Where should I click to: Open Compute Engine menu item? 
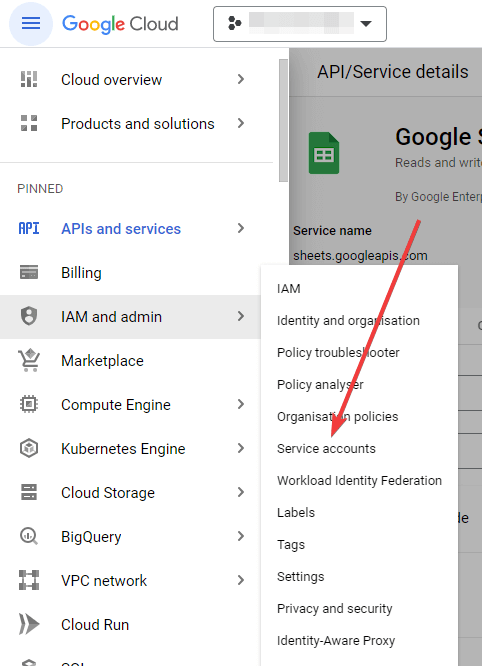116,405
